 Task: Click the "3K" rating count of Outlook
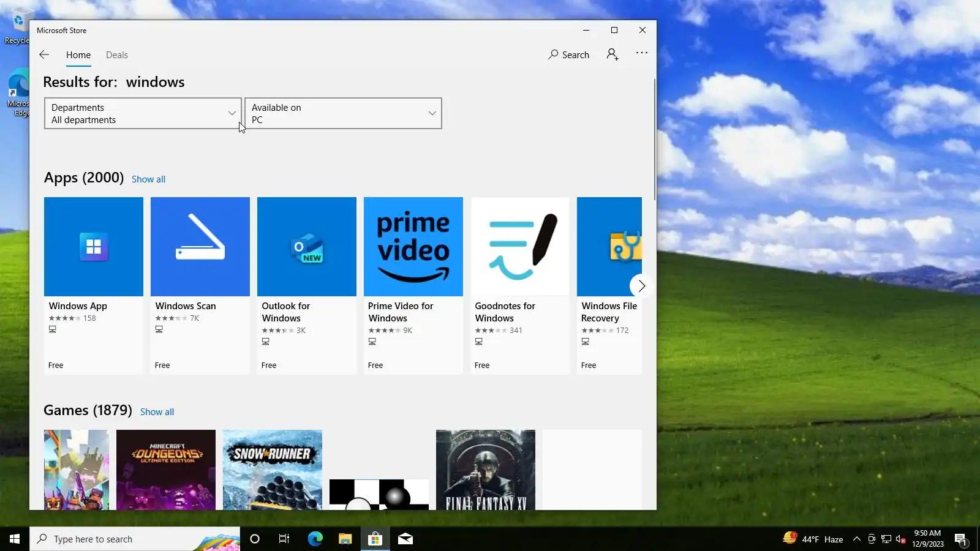(x=301, y=331)
